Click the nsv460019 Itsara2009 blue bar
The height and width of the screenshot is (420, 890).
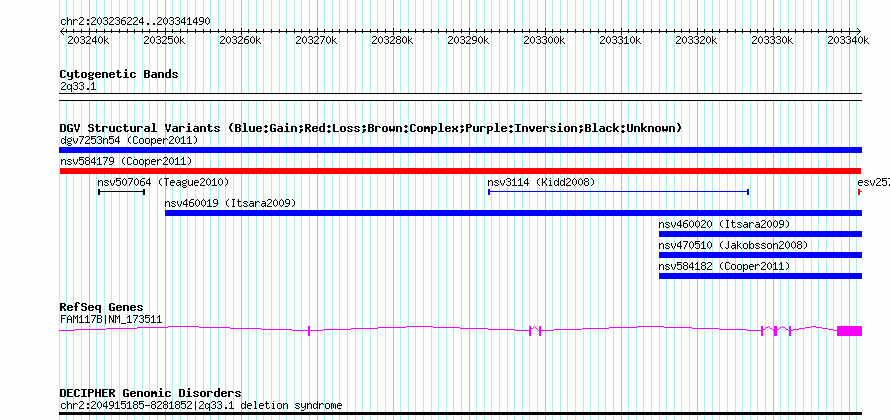513,213
